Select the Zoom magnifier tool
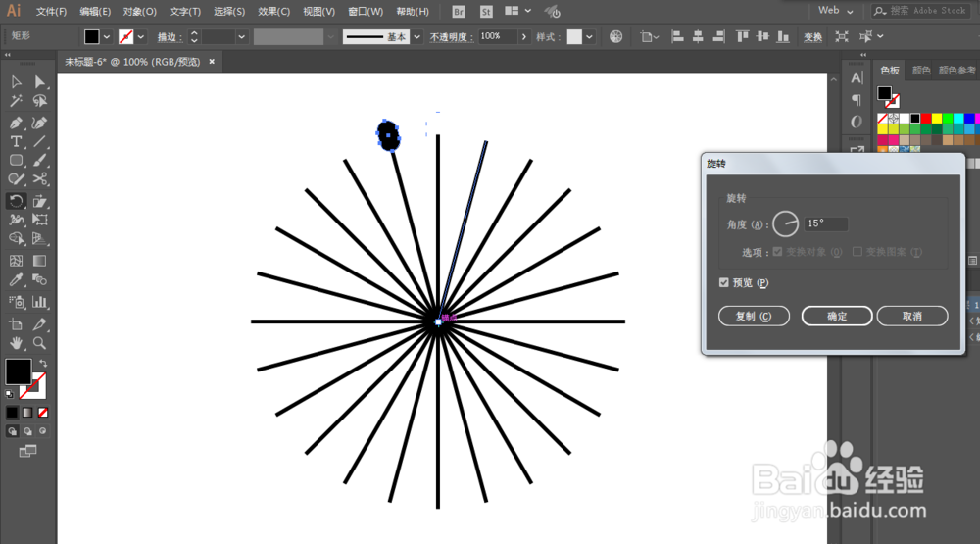Viewport: 980px width, 544px height. click(40, 343)
